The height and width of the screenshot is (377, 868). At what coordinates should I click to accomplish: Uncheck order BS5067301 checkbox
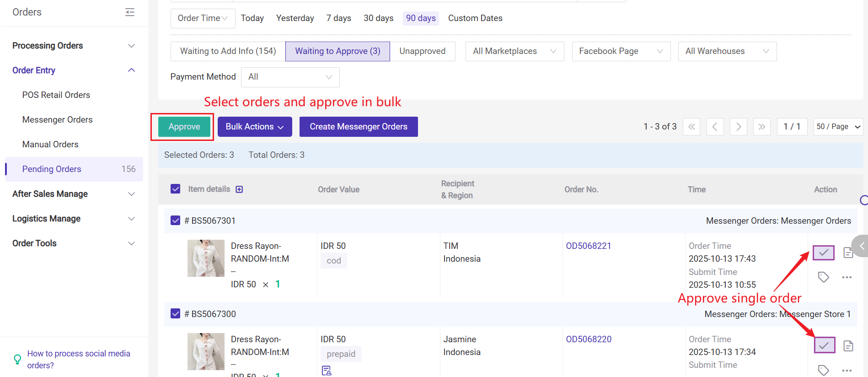point(176,221)
